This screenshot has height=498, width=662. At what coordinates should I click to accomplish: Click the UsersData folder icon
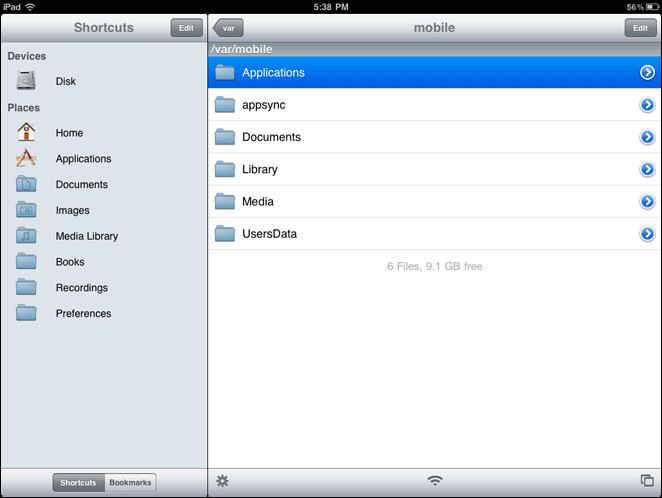point(225,233)
